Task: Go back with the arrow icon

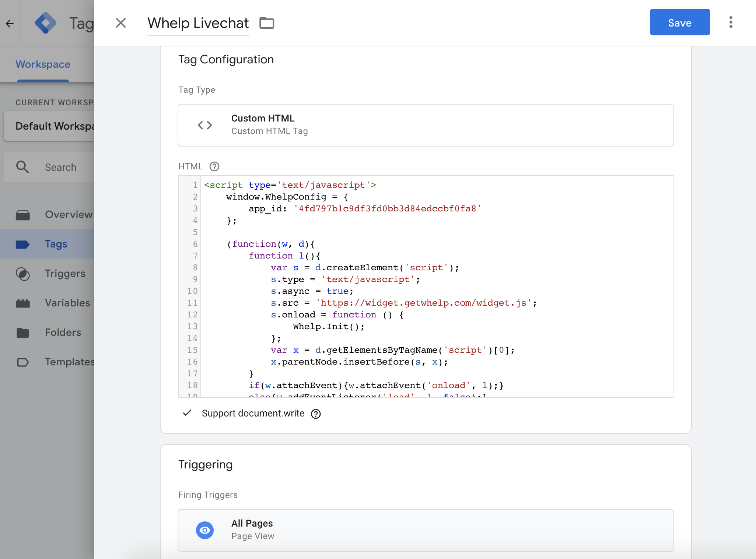Action: click(x=10, y=24)
